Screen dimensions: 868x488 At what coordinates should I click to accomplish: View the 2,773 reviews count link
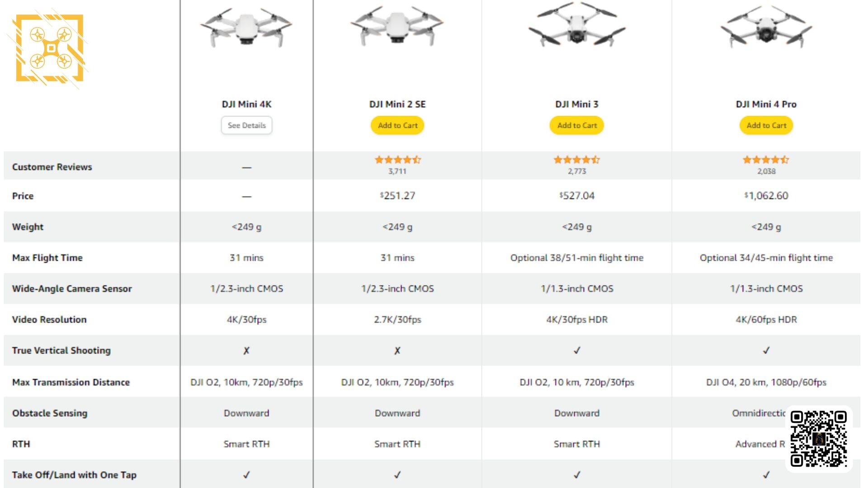(x=577, y=171)
